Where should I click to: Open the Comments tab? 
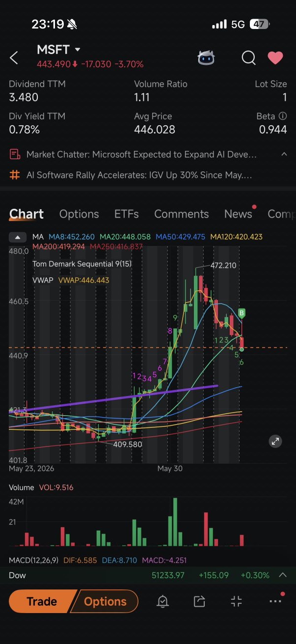[x=182, y=214]
